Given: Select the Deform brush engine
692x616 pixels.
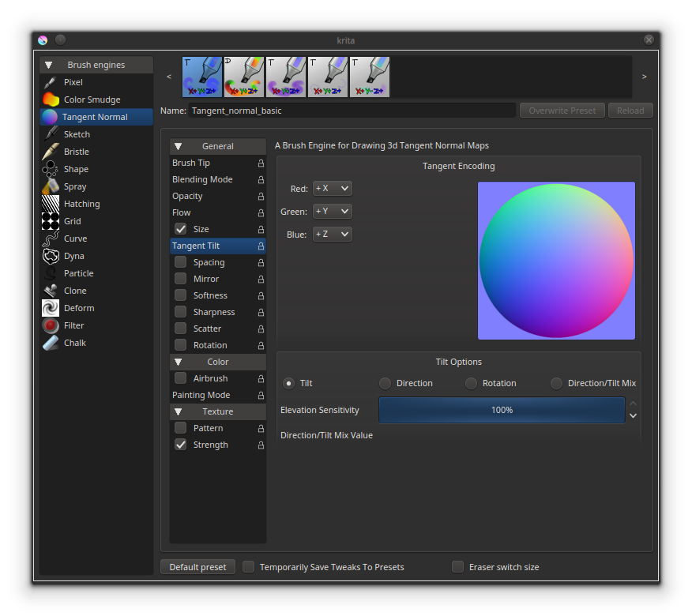Looking at the screenshot, I should pos(78,307).
